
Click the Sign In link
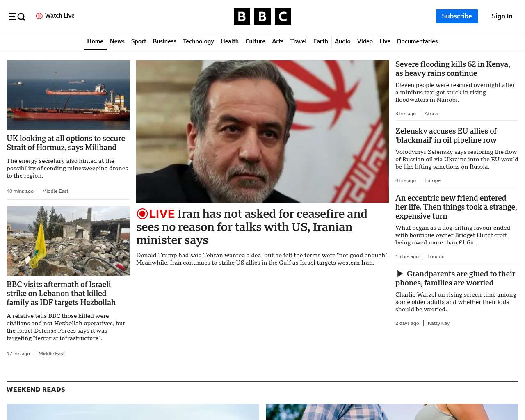[x=502, y=16]
